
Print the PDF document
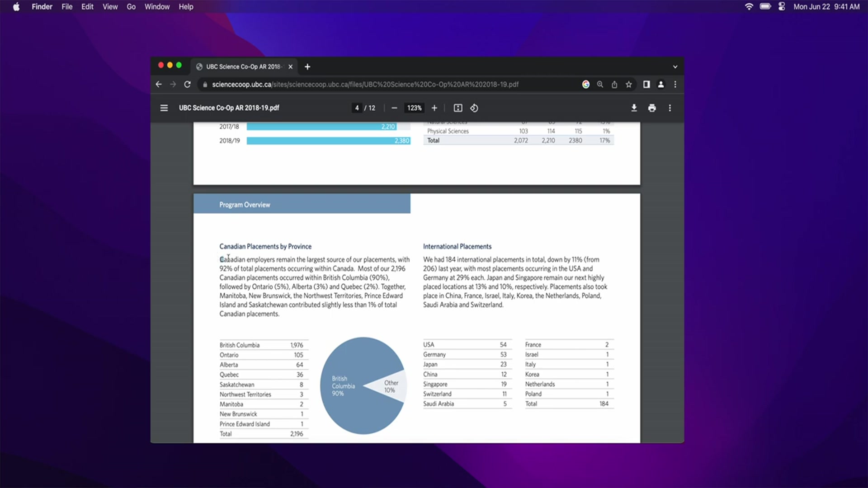tap(652, 108)
